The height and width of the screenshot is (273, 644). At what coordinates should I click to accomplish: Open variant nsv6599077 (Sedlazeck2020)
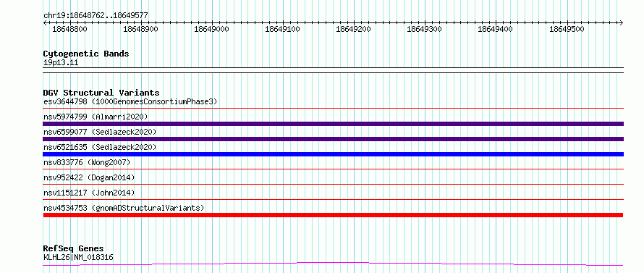pyautogui.click(x=100, y=132)
